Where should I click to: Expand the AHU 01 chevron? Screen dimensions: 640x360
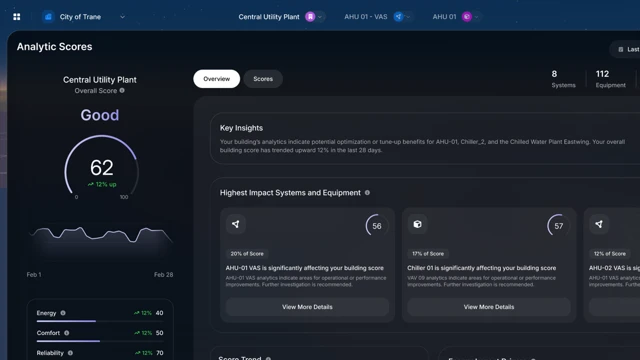click(x=476, y=17)
